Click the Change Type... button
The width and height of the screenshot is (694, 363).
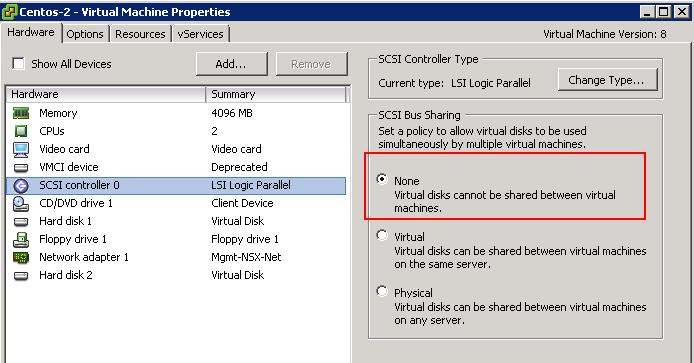[608, 80]
